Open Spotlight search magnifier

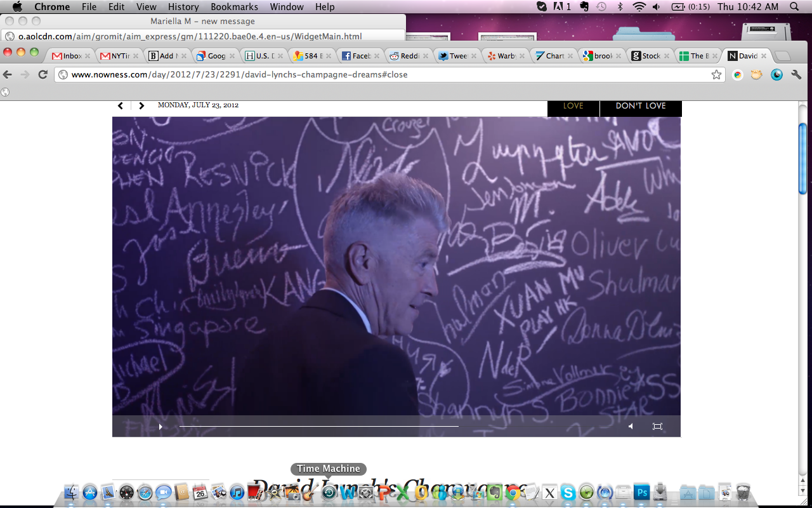click(794, 7)
